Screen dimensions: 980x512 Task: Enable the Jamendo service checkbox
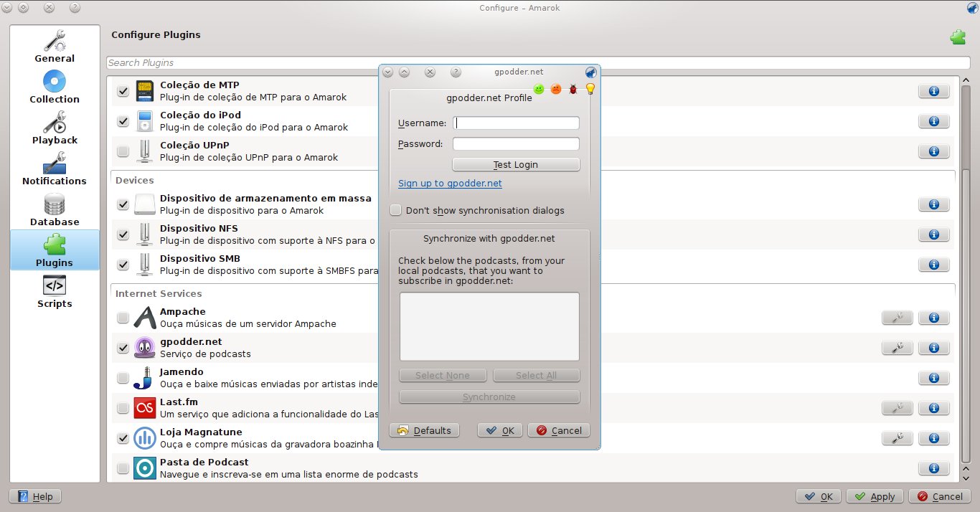(x=123, y=378)
